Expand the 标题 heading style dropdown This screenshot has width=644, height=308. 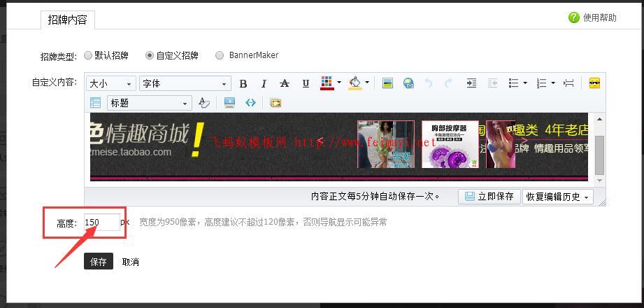tap(150, 103)
